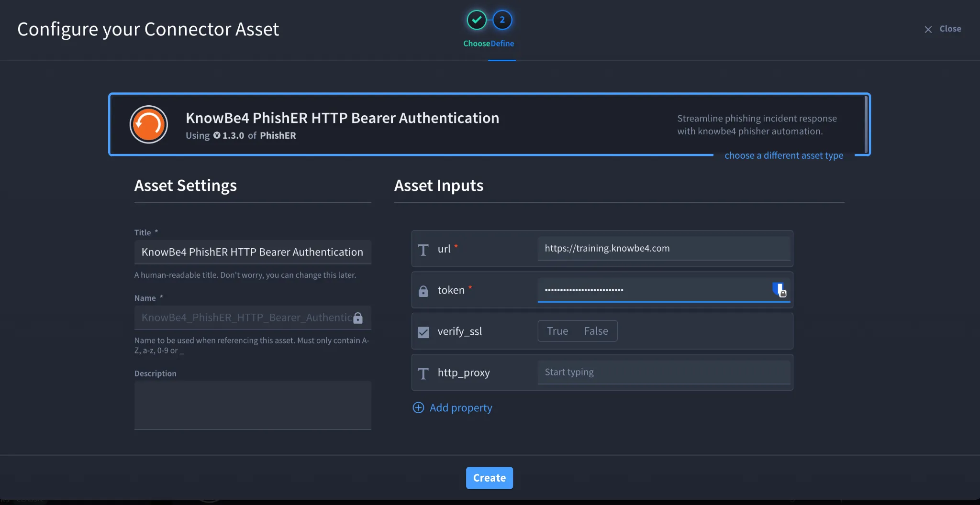The image size is (980, 505).
Task: Focus the Title input field
Action: click(x=253, y=252)
